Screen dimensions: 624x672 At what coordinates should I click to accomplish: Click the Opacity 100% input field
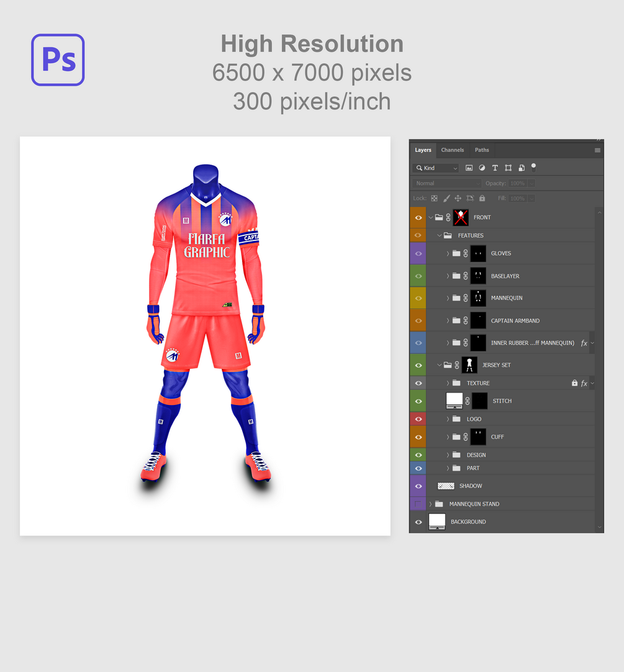click(x=518, y=183)
